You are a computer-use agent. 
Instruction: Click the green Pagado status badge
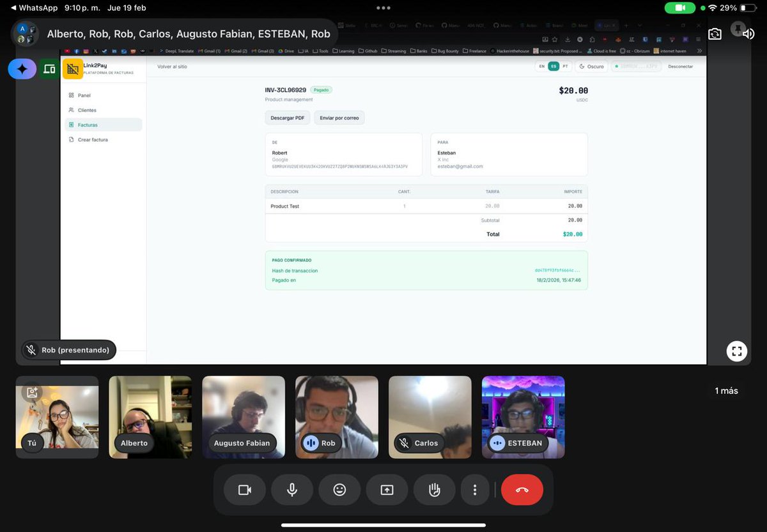(321, 90)
